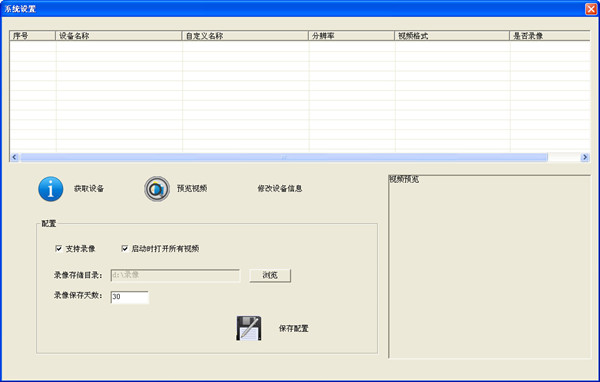The height and width of the screenshot is (382, 600).
Task: Click the floppy disk 保存配置 icon
Action: tap(249, 328)
